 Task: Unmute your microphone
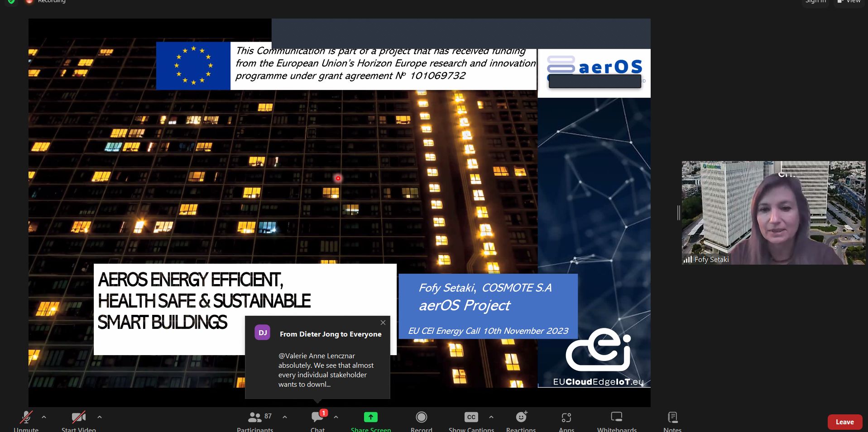26,418
